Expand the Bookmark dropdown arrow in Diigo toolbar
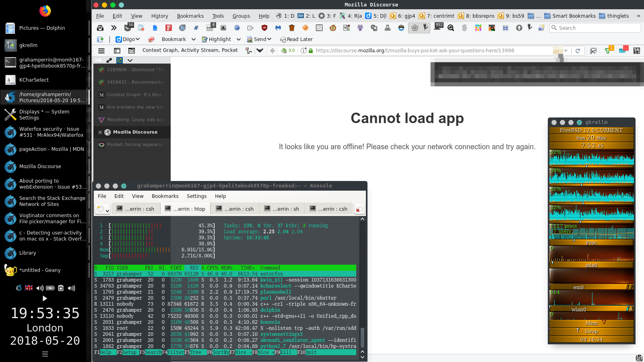Viewport: 644px width, 362px height. click(194, 39)
